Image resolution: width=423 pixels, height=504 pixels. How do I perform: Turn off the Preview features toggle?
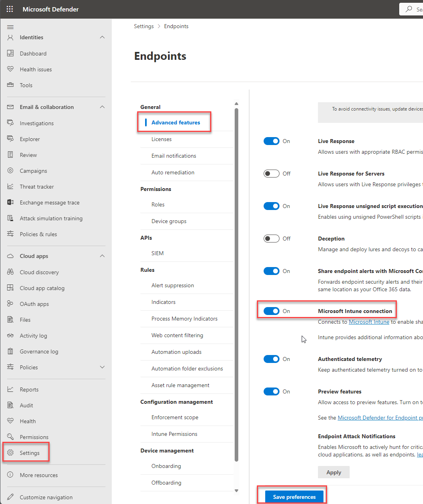(272, 391)
